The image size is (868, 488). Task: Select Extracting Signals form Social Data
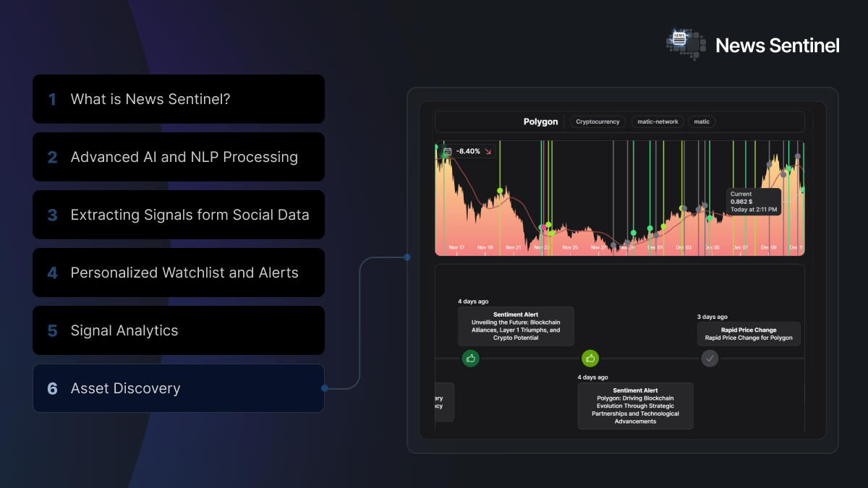tap(179, 215)
